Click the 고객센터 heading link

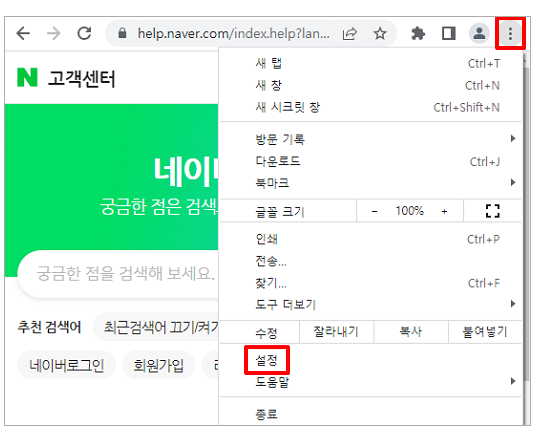(x=82, y=79)
